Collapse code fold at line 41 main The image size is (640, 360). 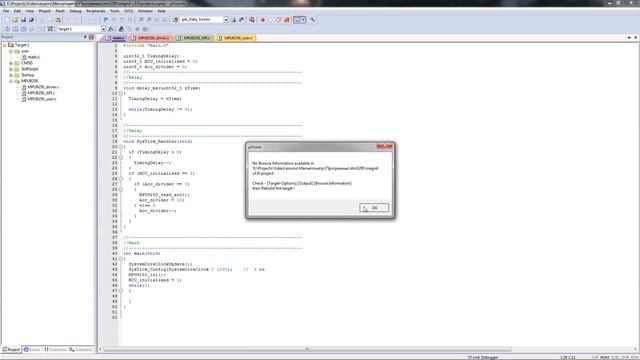(121, 259)
